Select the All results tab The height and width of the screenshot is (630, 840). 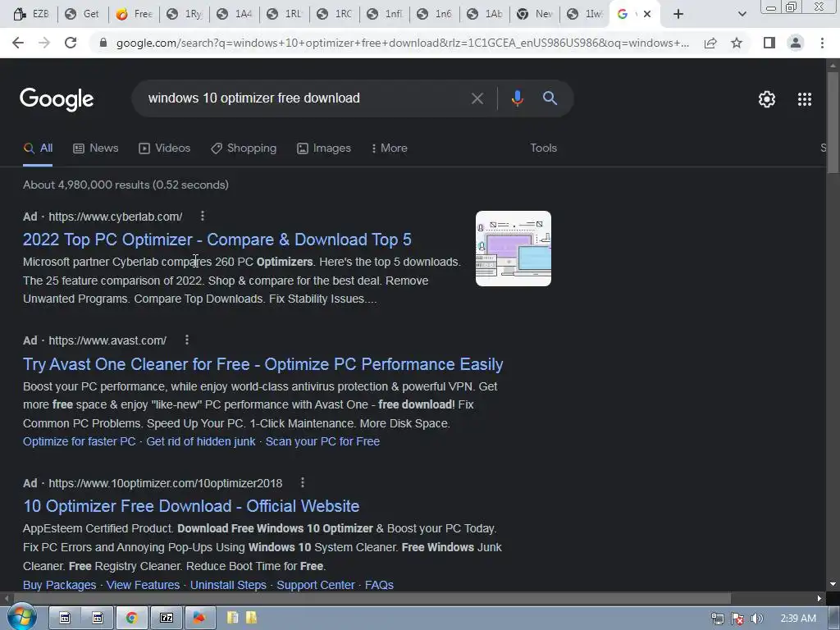(x=38, y=148)
